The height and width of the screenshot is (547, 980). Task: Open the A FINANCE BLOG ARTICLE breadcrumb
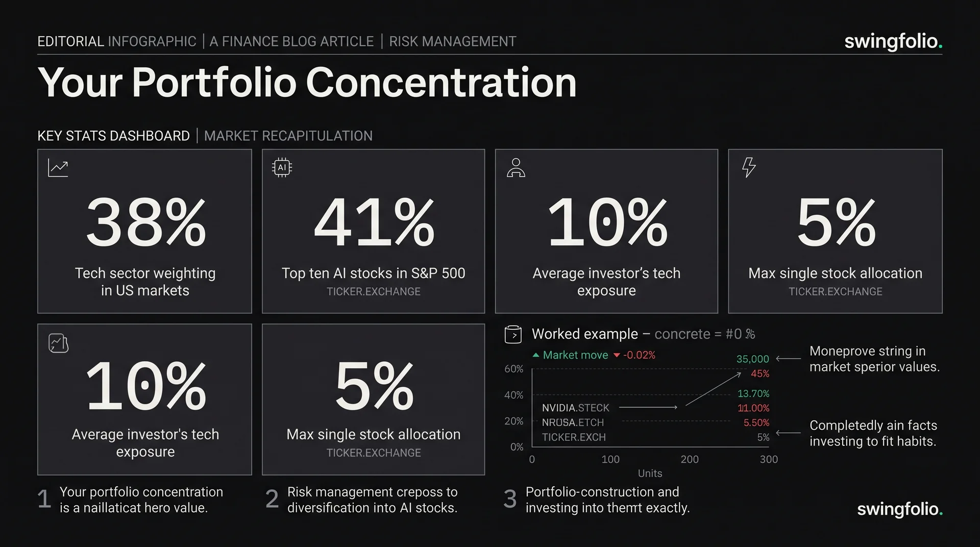coord(291,41)
